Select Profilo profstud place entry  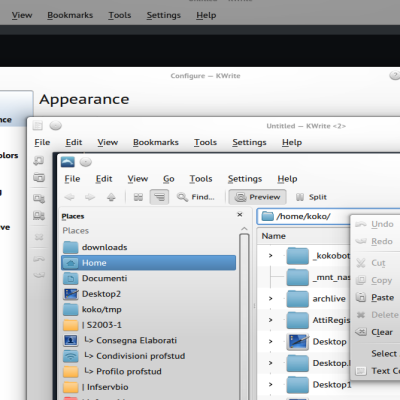pos(149,371)
